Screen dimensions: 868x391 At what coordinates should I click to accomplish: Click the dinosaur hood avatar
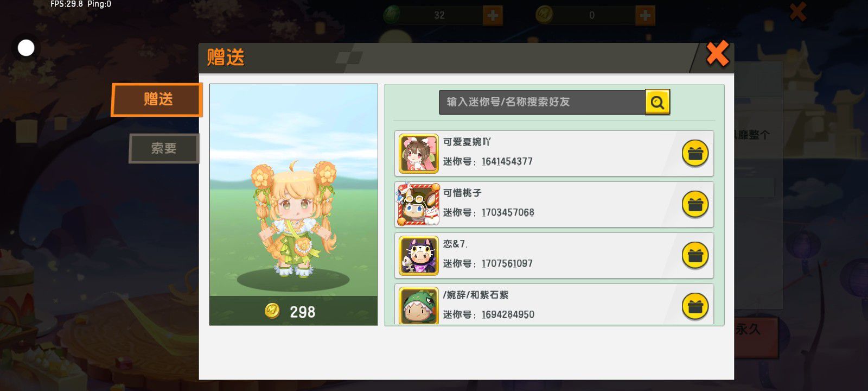(419, 306)
